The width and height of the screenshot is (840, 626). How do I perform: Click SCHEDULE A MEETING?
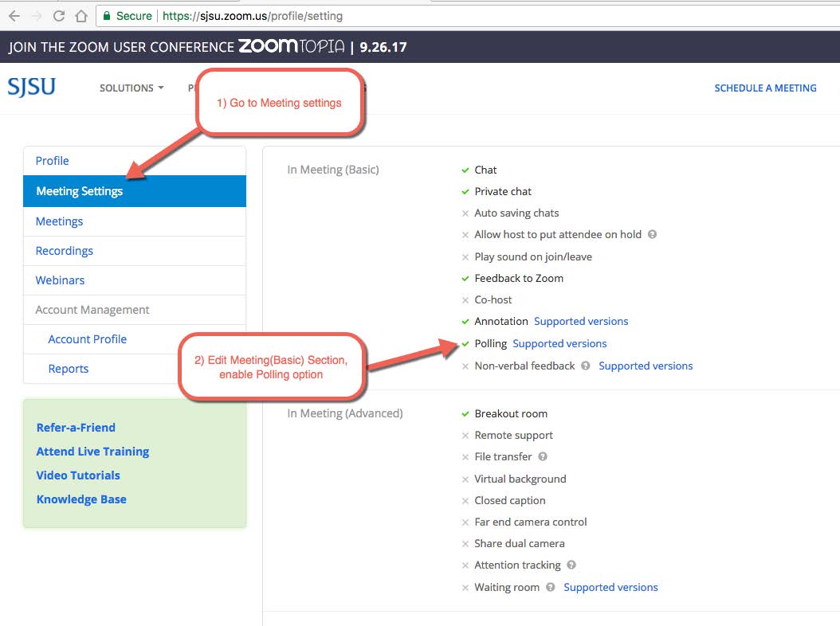[x=765, y=88]
